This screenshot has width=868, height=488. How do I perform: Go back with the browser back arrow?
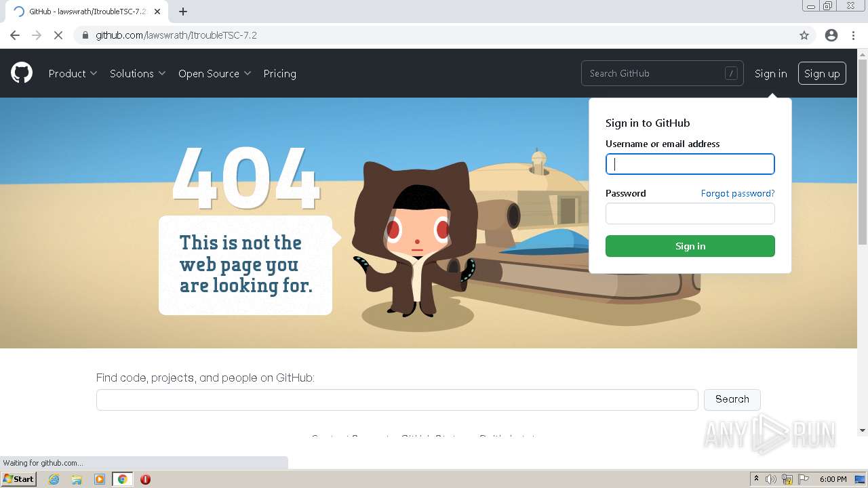tap(15, 35)
